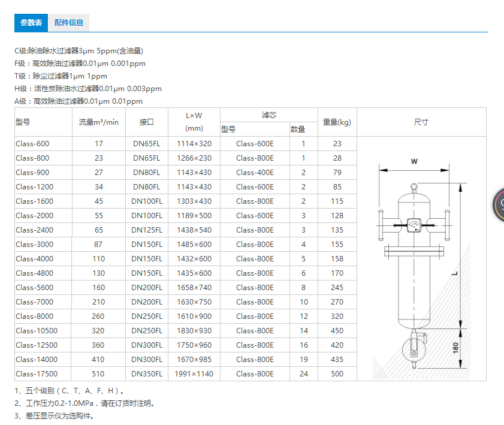Select the Class-3000 model cell
This screenshot has width=504, height=425.
pos(43,245)
